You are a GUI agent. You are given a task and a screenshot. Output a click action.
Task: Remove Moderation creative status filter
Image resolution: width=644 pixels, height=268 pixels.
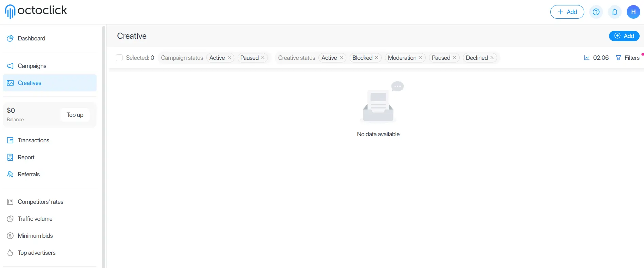pos(421,58)
